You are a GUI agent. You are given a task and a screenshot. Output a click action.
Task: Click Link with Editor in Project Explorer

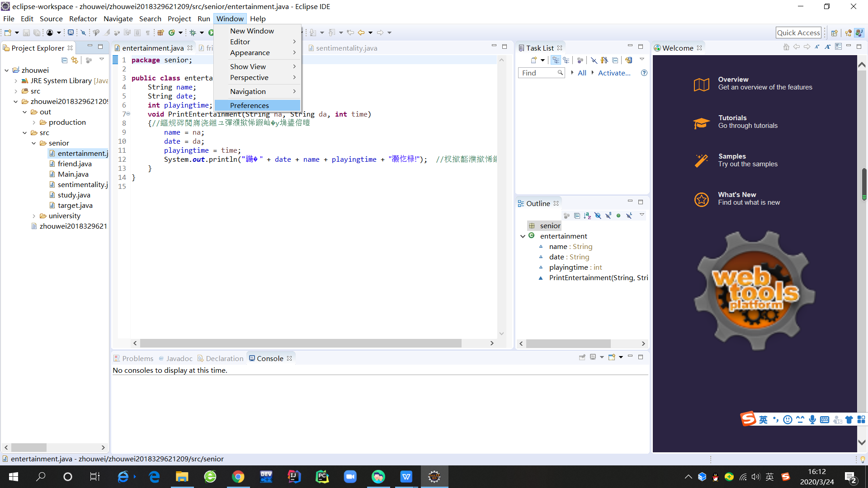tap(75, 60)
